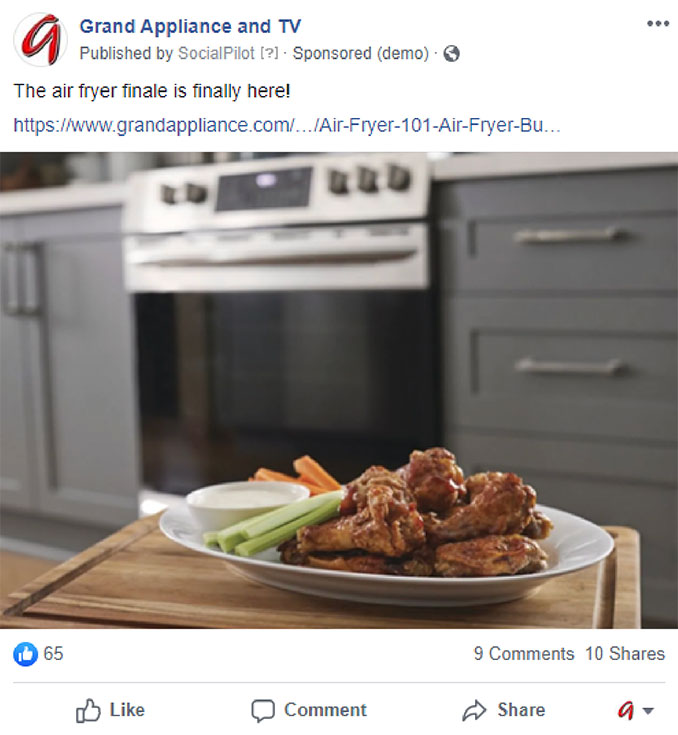This screenshot has height=735, width=678.
Task: Click the Like button text
Action: coord(127,710)
